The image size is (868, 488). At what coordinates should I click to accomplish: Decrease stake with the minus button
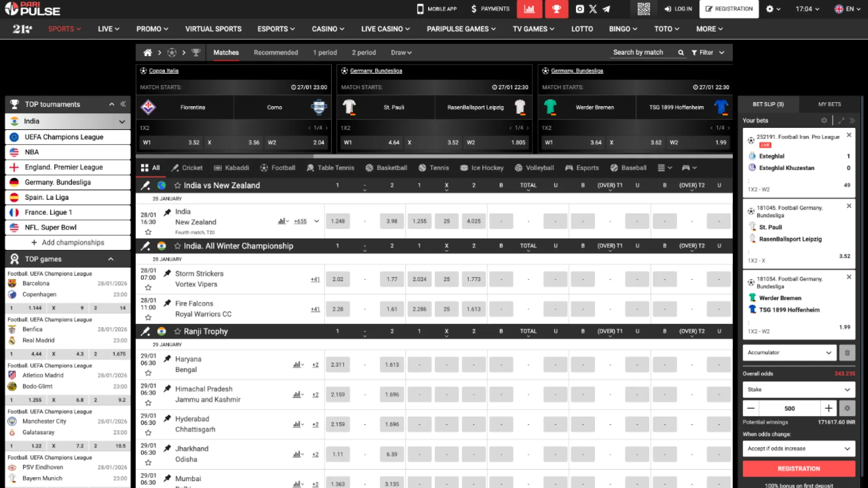point(751,408)
